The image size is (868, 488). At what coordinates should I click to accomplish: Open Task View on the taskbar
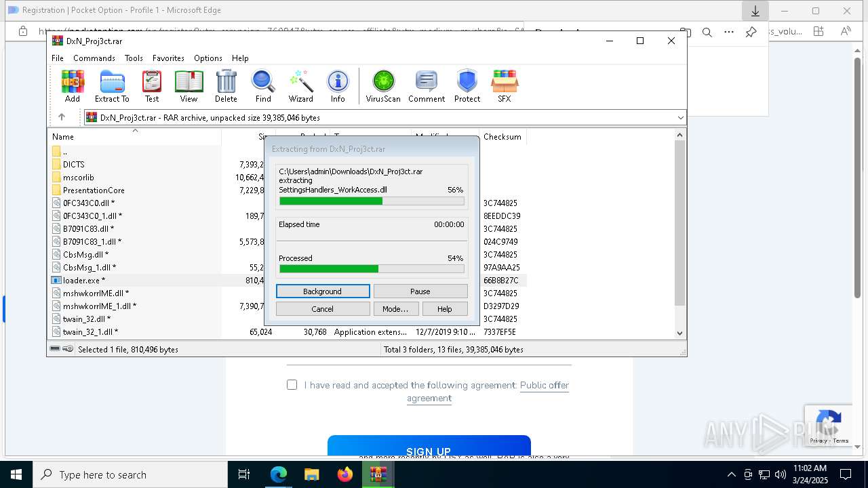coord(244,474)
